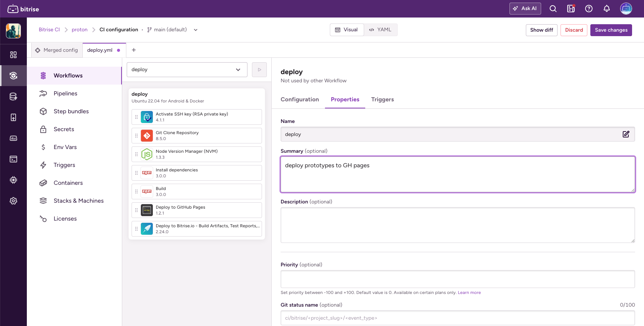
Task: Open Env Vars in the side menu
Action: pos(75,147)
